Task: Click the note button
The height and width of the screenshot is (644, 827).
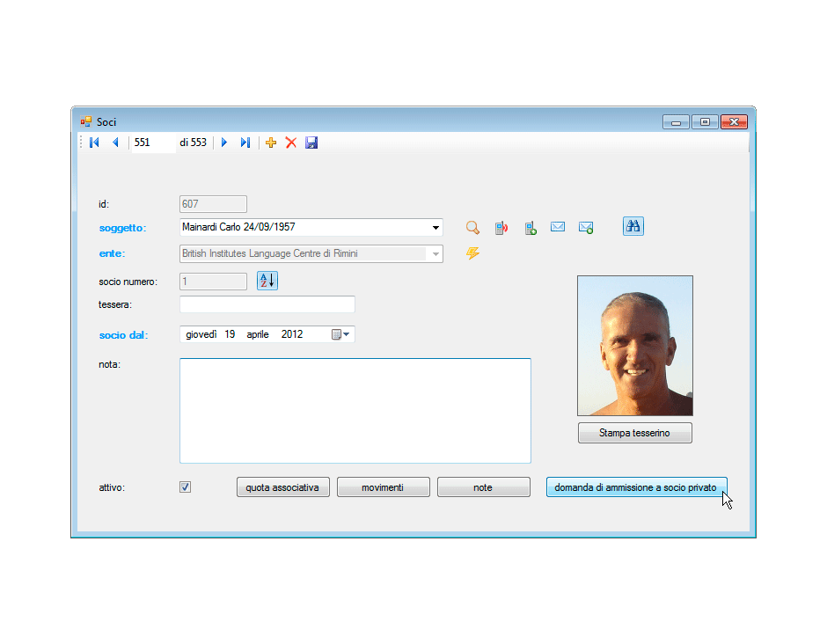Action: (483, 487)
